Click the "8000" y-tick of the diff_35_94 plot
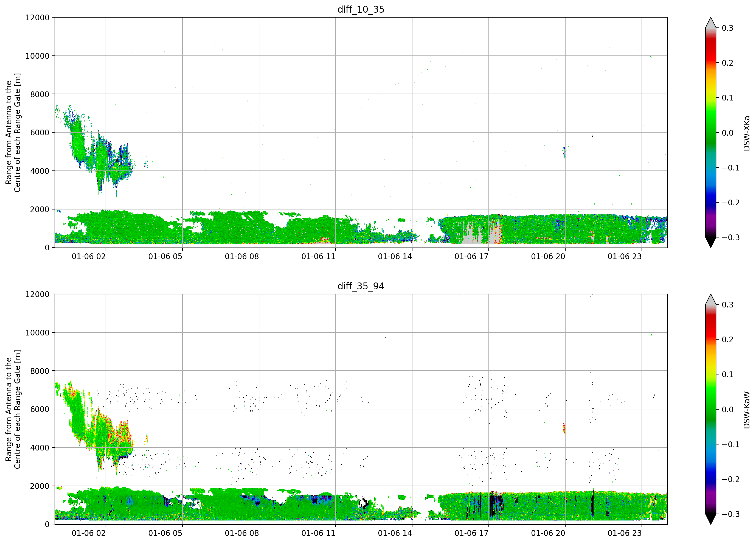The width and height of the screenshot is (756, 543). pyautogui.click(x=40, y=371)
